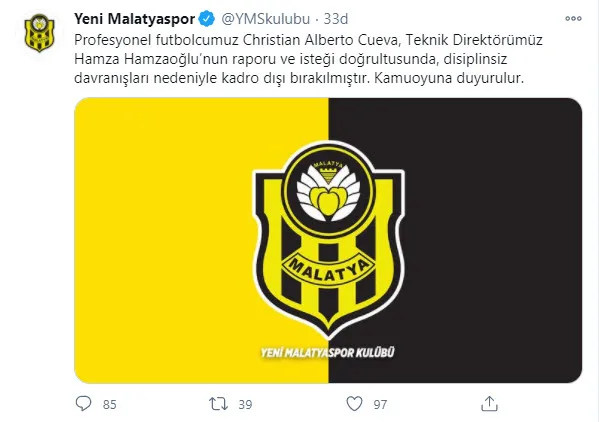Click the MALATYA banner on the crest
This screenshot has width=599, height=422.
329,269
